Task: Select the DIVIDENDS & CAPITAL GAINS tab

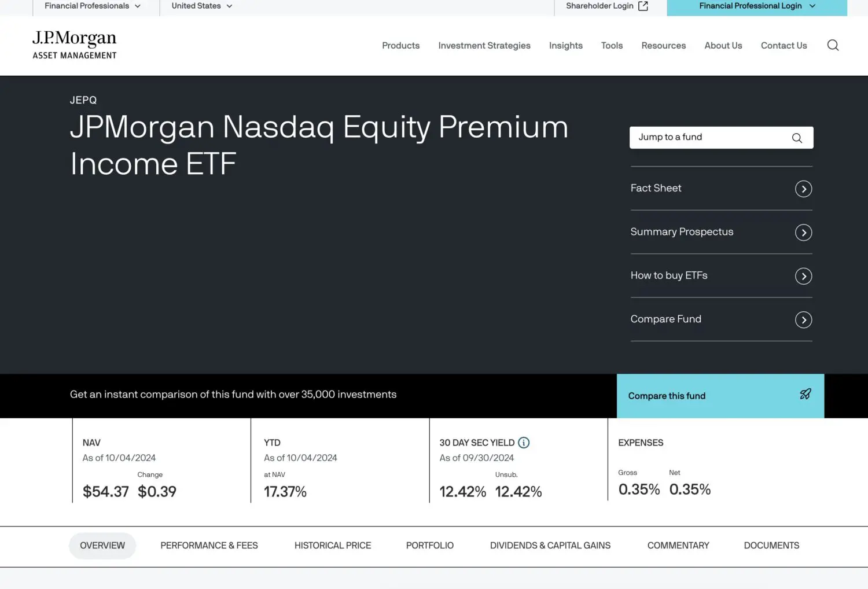Action: coord(550,545)
